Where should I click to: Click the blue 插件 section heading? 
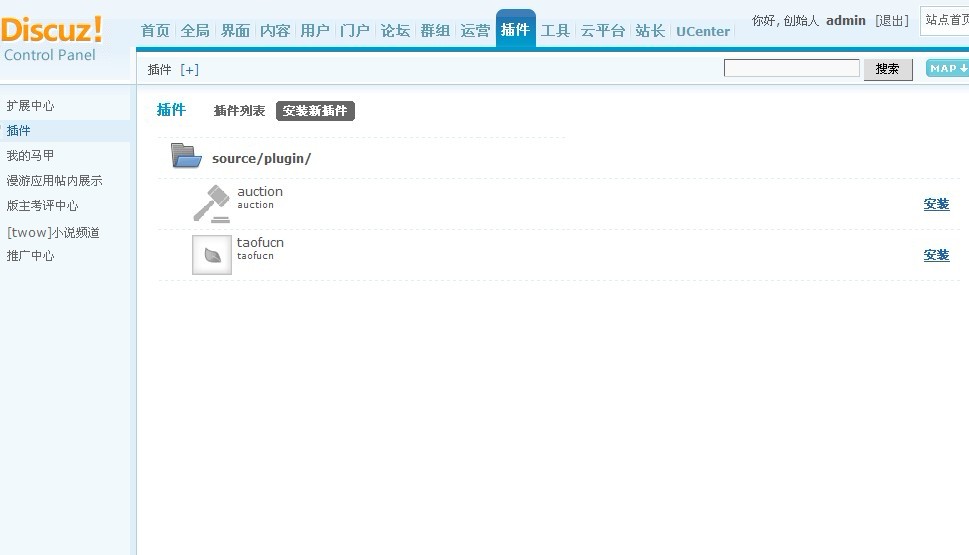(171, 110)
